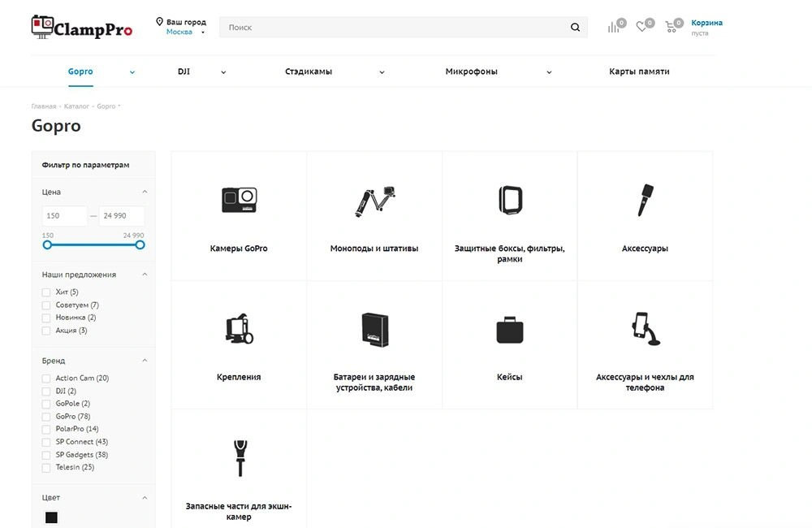Open the Кейсы briefcase icon
Screen dimensions: 812x528
[509, 330]
